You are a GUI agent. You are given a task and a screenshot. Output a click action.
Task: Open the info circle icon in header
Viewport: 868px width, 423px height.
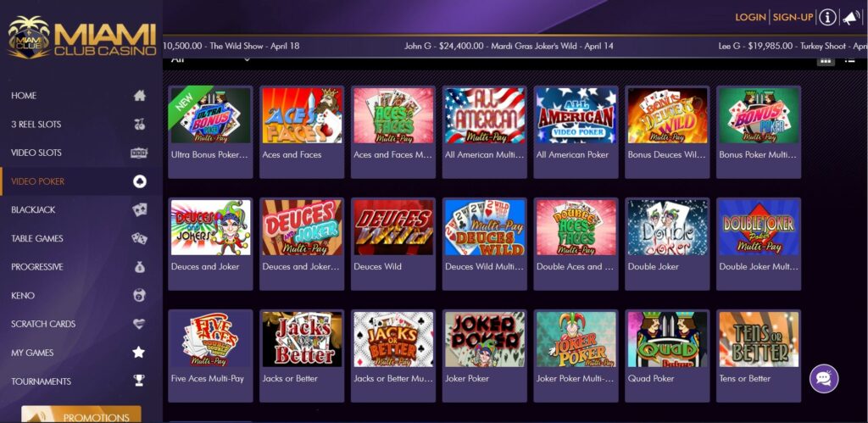click(827, 17)
